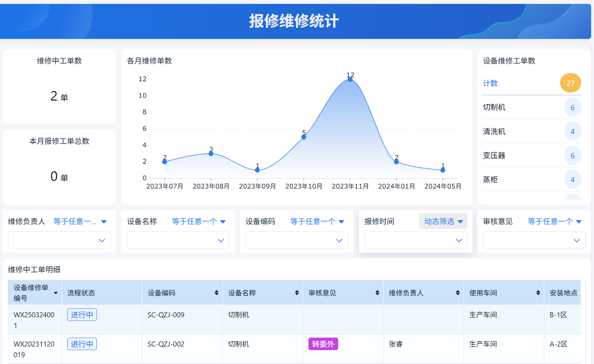Screen dimensions: 594x364
Task: Sort table by 设备编码 column icon
Action: pos(216,293)
